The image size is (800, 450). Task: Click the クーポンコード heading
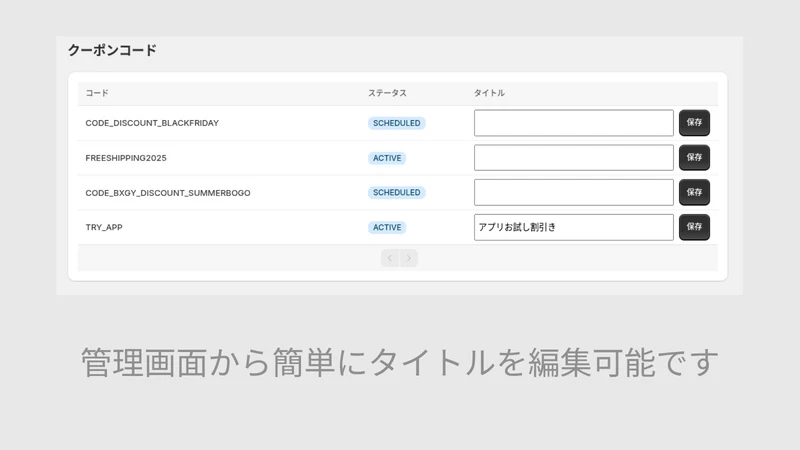pyautogui.click(x=112, y=50)
